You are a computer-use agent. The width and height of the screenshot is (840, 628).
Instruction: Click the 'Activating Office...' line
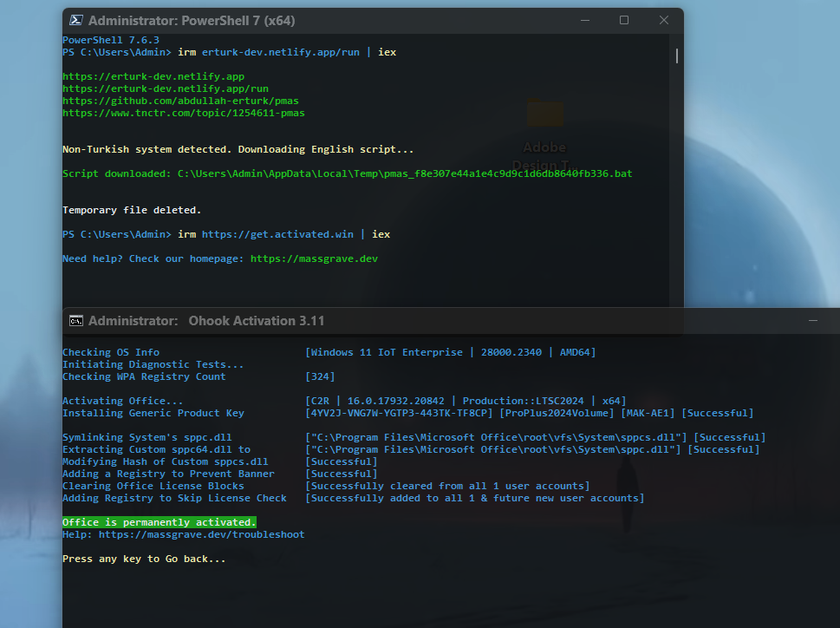(123, 401)
